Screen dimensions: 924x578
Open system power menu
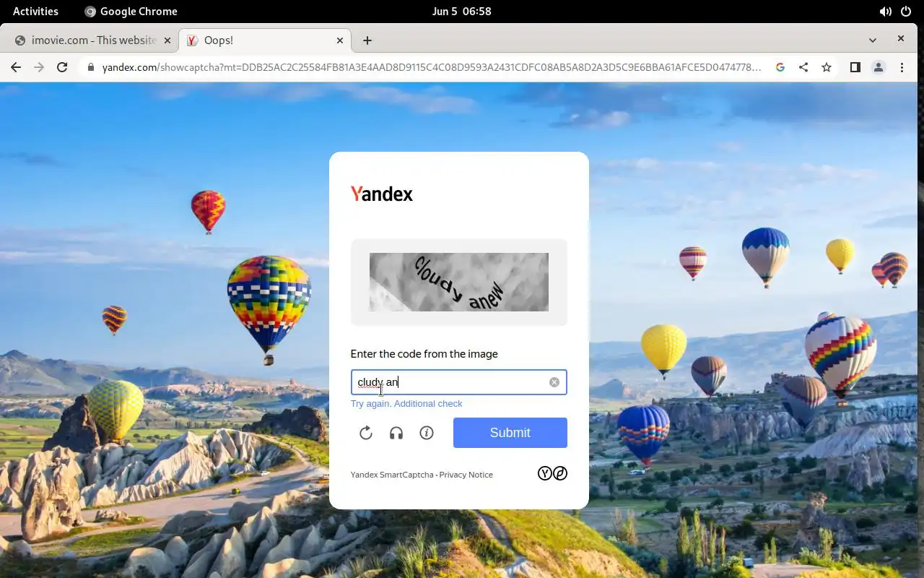coord(906,11)
